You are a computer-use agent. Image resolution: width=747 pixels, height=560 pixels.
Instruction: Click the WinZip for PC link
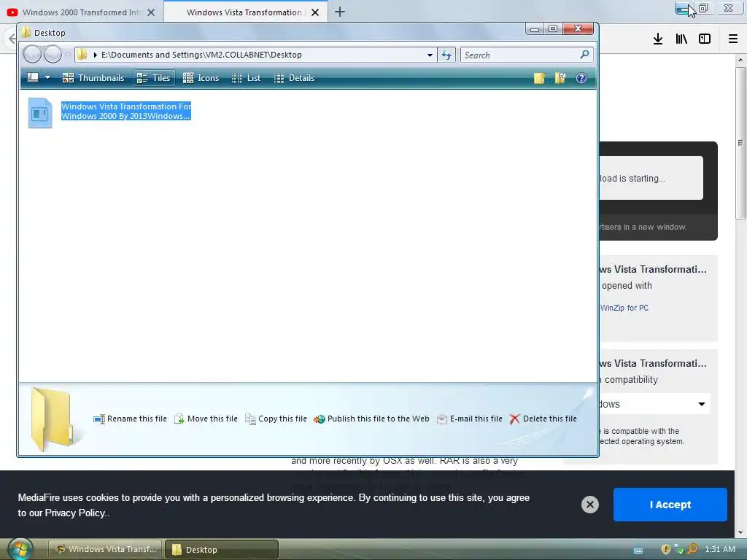click(x=624, y=308)
